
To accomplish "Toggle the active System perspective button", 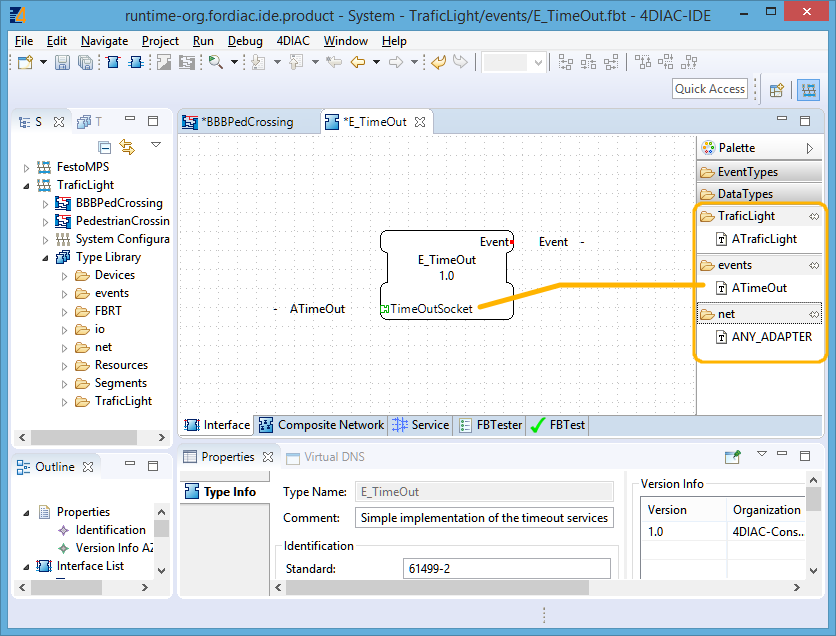I will tap(808, 90).
